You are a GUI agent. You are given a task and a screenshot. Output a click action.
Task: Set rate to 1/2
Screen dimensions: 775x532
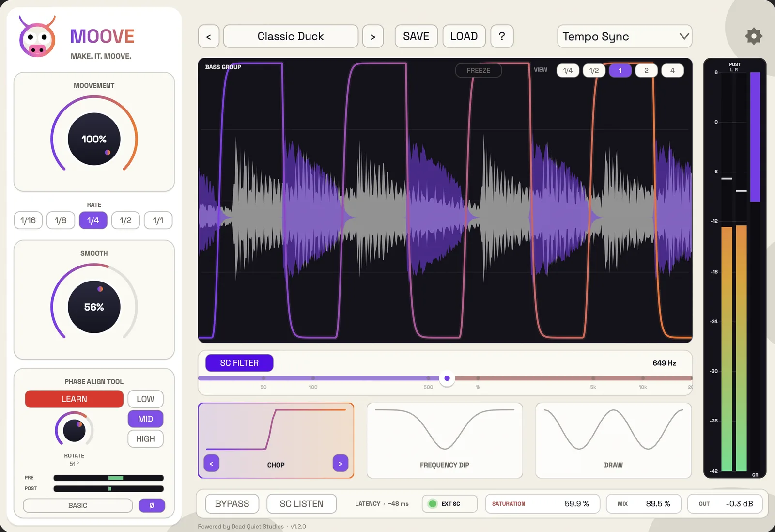125,220
